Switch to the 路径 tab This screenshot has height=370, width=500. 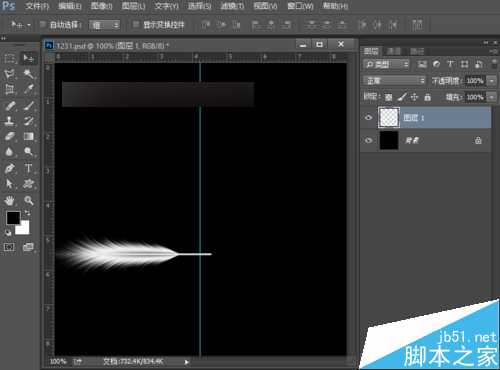[417, 51]
